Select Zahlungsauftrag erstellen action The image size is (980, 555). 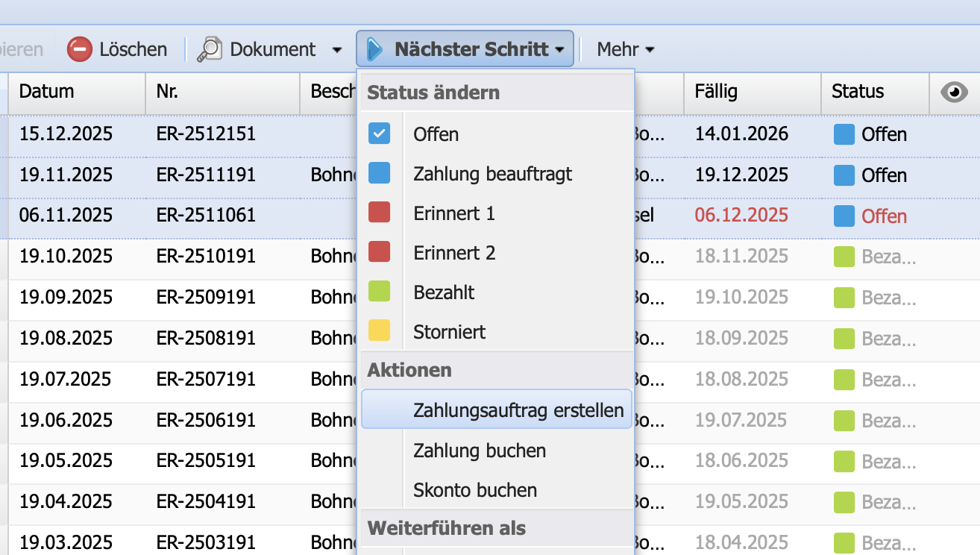click(518, 410)
